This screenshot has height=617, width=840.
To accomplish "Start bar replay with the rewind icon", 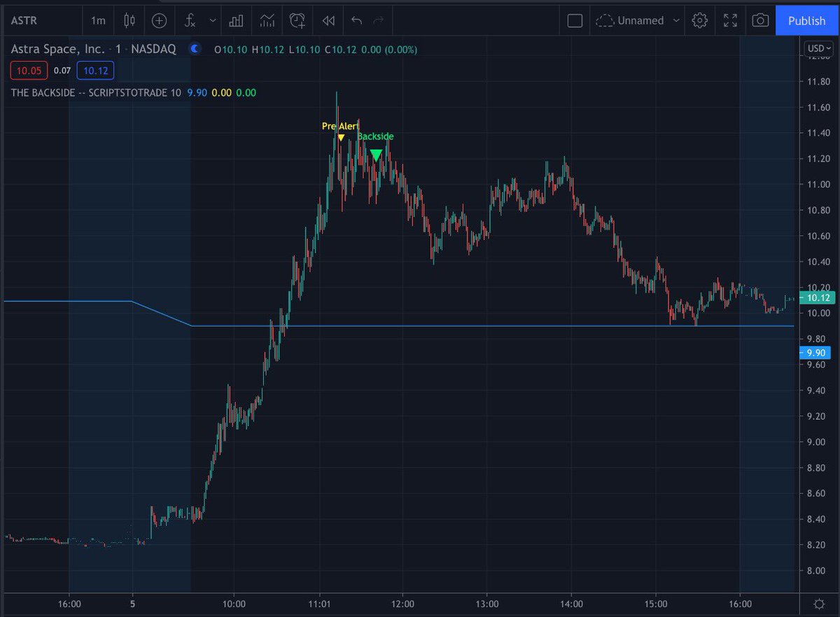I will pos(328,20).
